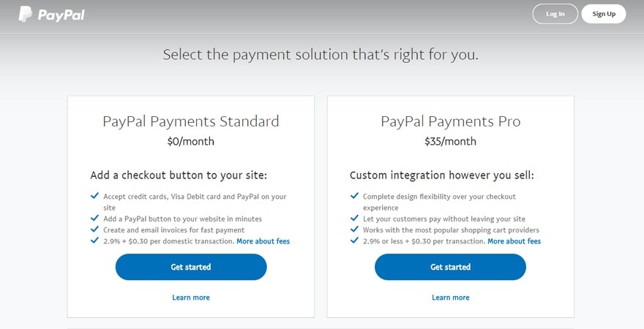Click checkmark beside "2.9% or less" line

(354, 240)
